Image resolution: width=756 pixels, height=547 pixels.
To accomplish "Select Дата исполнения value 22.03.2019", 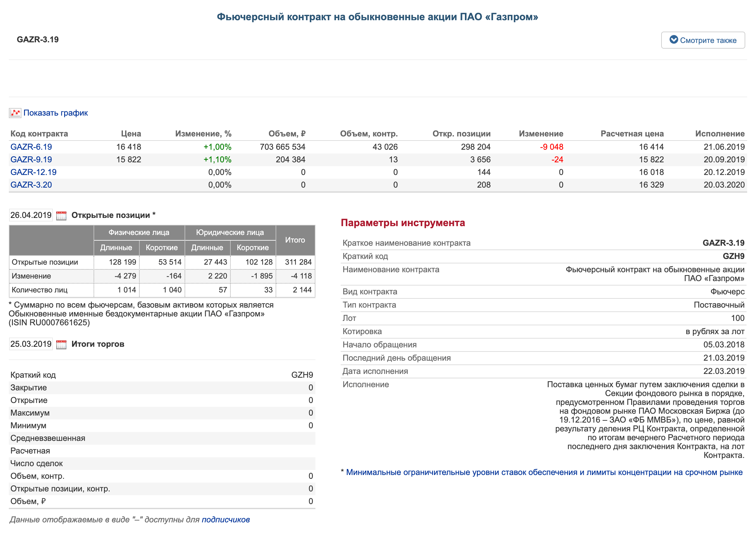I will (724, 371).
